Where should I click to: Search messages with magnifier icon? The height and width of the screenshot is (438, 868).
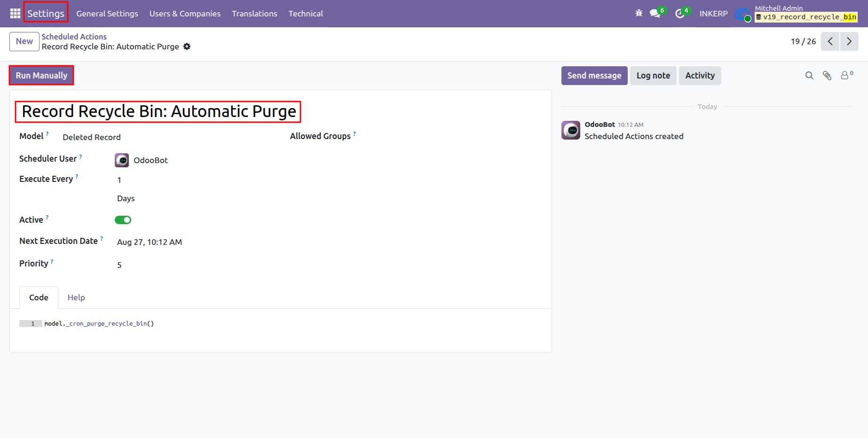pos(809,76)
